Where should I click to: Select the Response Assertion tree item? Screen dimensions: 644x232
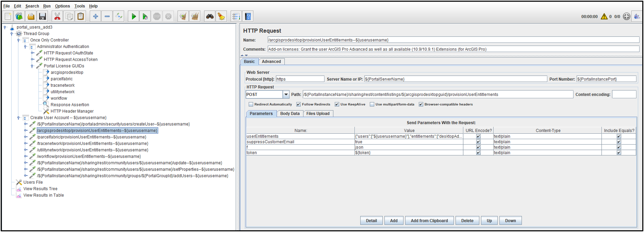pyautogui.click(x=70, y=105)
